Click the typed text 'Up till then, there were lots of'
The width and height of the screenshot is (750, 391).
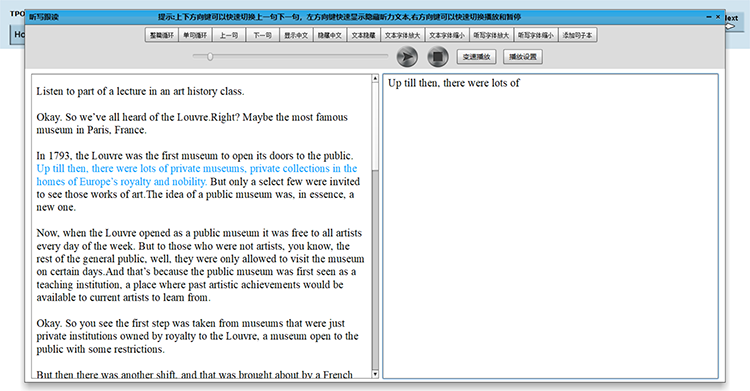click(x=453, y=83)
